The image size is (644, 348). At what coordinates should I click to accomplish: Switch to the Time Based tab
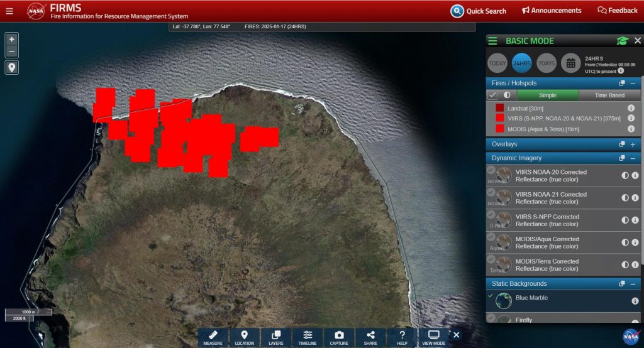coord(609,95)
